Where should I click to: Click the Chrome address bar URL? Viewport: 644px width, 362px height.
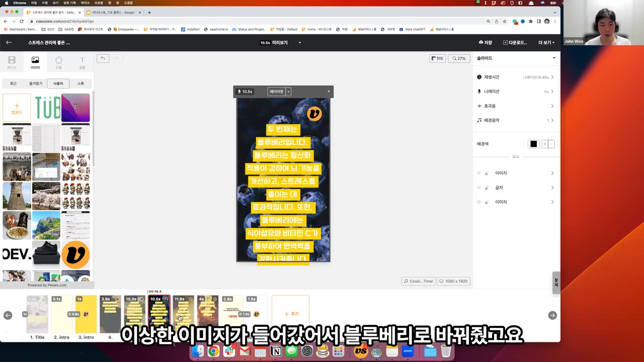[64, 22]
